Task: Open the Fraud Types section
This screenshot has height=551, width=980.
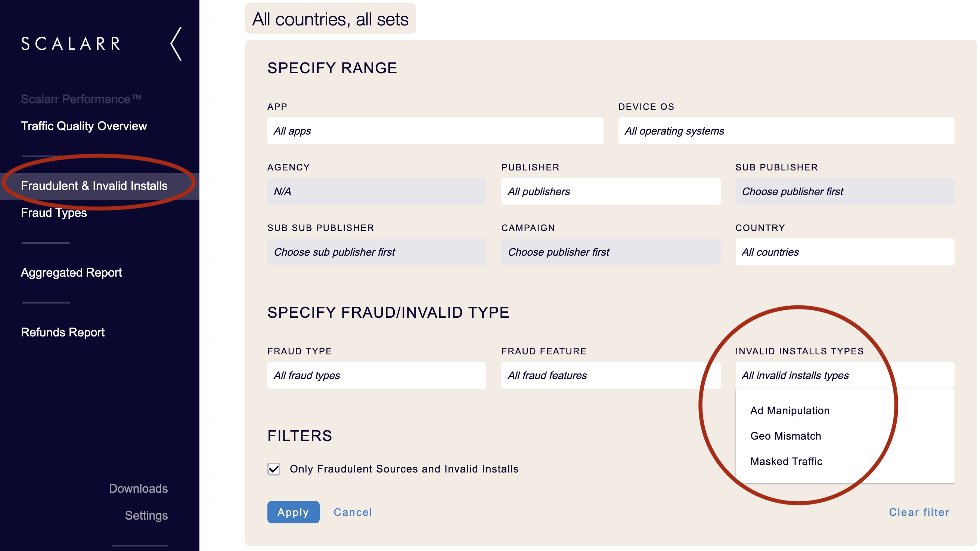Action: (x=54, y=212)
